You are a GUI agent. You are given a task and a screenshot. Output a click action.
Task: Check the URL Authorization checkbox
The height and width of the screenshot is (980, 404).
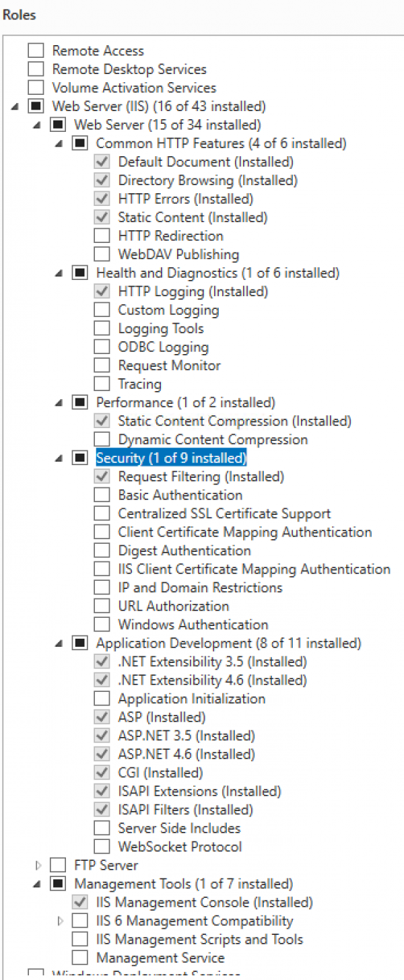coord(102,606)
